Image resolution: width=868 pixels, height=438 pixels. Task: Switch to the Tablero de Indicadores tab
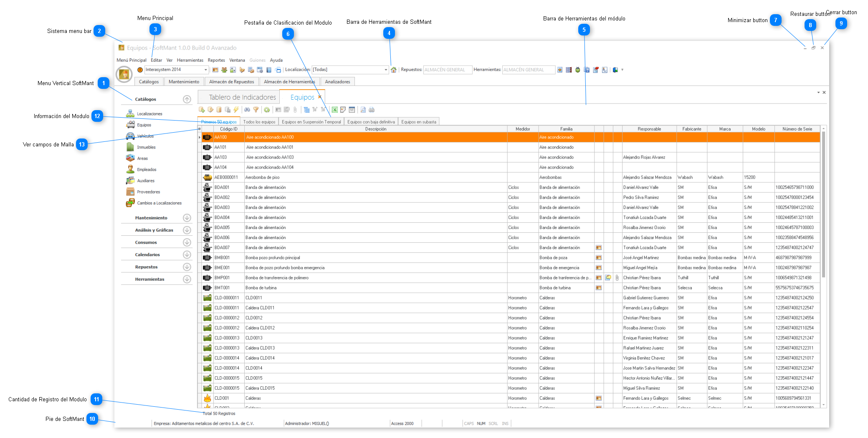point(242,97)
